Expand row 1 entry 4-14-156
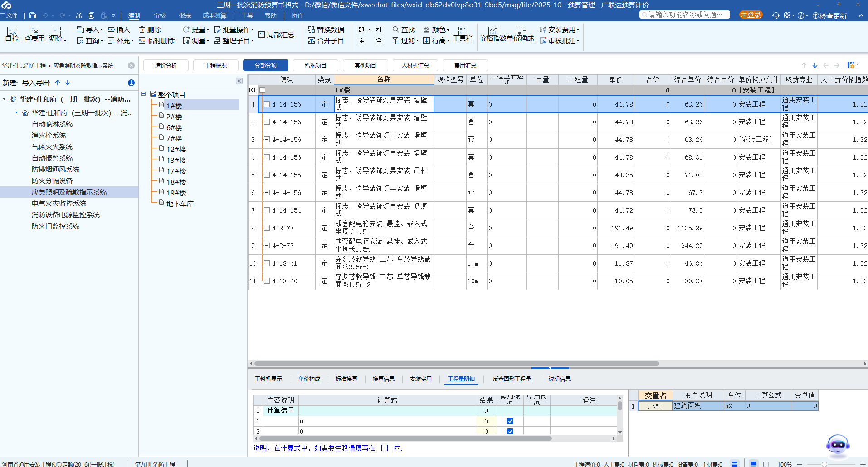This screenshot has height=467, width=868. 267,104
